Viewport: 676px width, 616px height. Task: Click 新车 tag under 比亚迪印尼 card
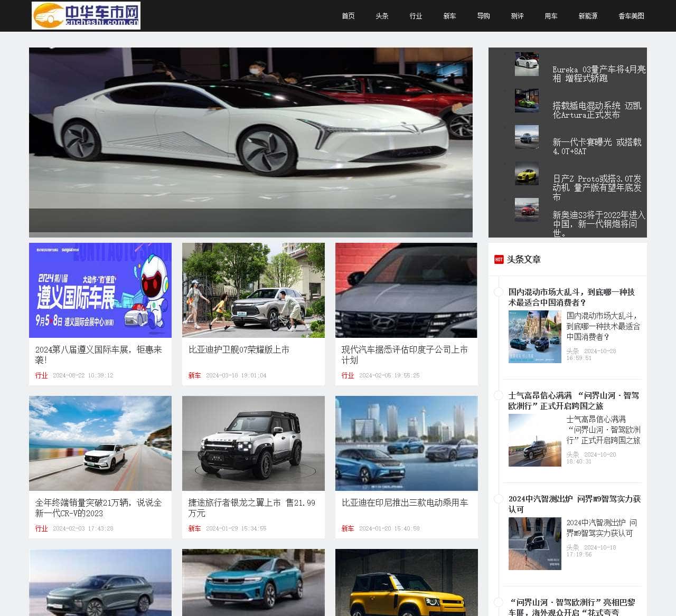point(348,528)
